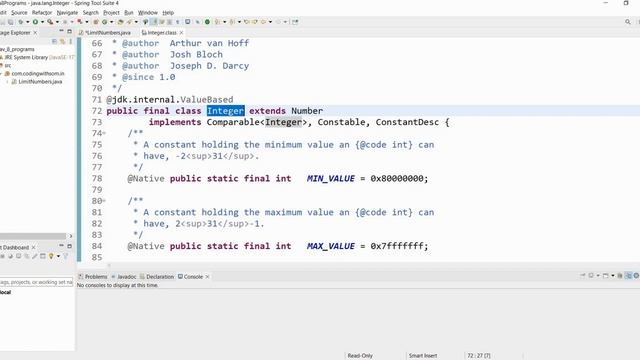Viewport: 640px width, 360px height.
Task: Maximize the Package Explorer panel
Action: 69,31
